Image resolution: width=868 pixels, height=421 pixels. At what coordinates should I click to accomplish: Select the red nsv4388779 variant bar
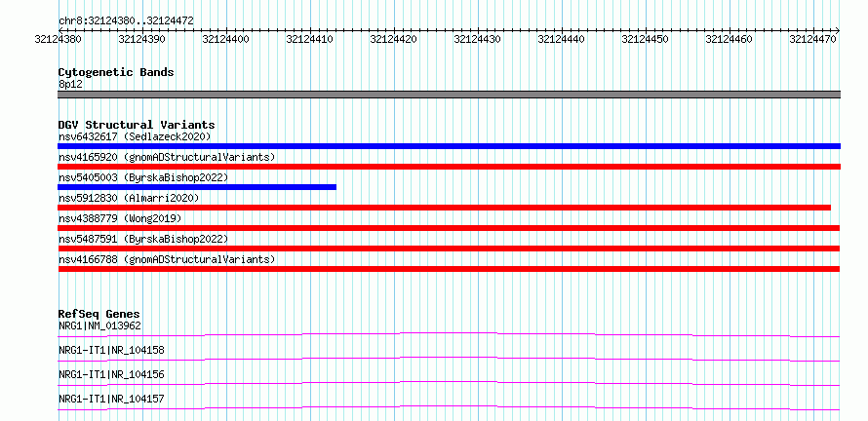tap(449, 228)
